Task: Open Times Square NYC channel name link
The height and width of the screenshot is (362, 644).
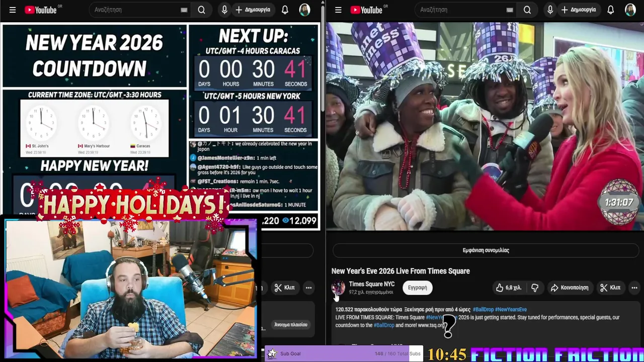Action: coord(371,284)
